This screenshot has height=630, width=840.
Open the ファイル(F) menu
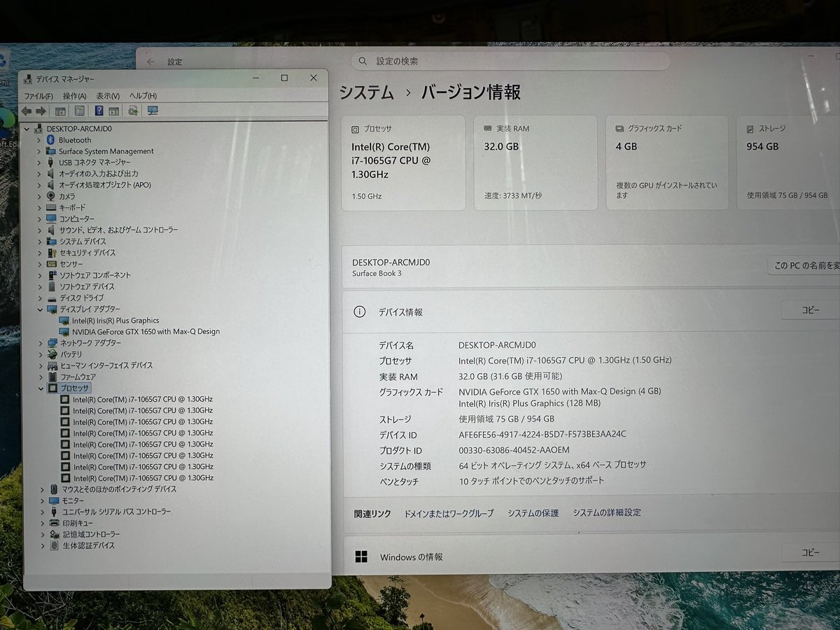pos(38,96)
